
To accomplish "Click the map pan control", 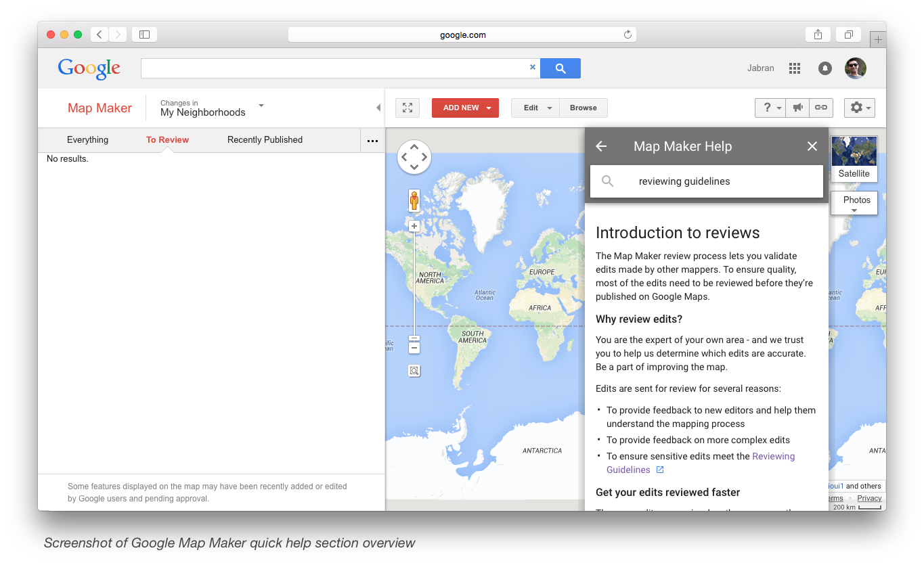I will point(414,157).
